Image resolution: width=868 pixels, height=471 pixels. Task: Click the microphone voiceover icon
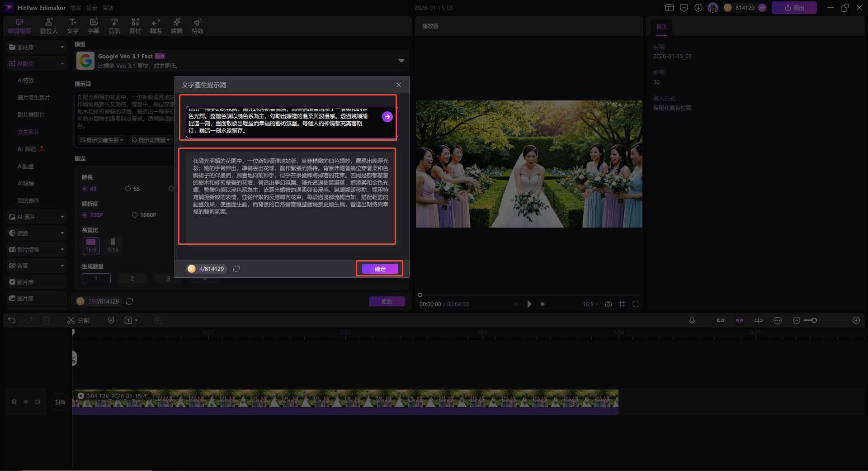click(692, 320)
